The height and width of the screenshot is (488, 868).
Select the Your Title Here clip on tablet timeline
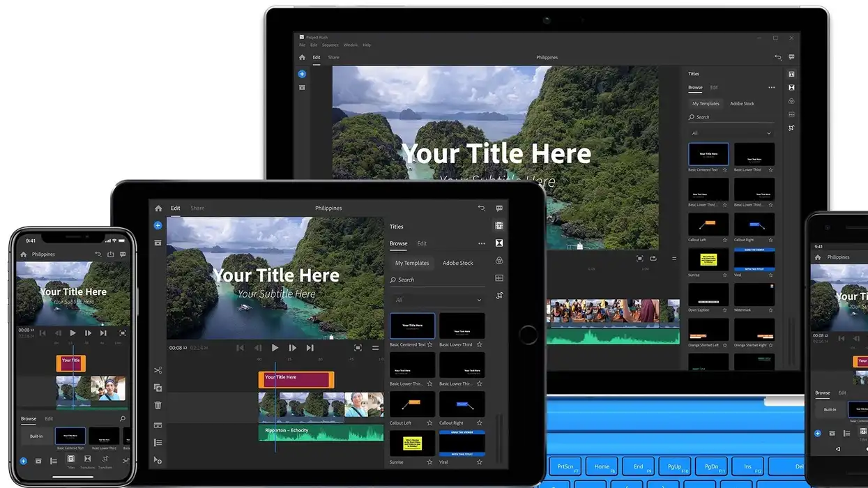(296, 379)
